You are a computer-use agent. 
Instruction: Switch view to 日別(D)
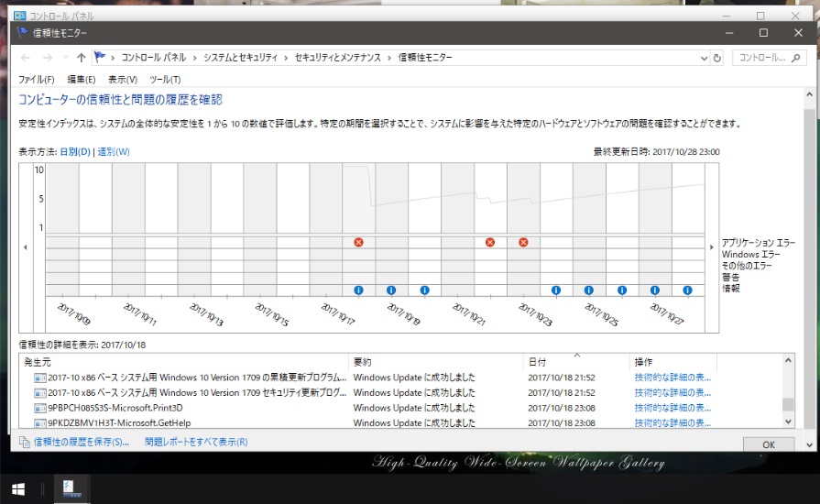click(75, 151)
